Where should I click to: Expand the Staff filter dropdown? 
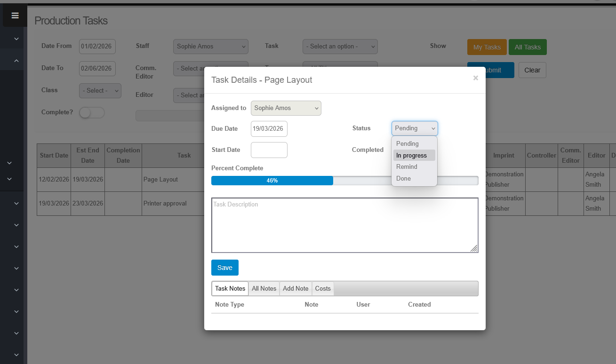pyautogui.click(x=210, y=47)
